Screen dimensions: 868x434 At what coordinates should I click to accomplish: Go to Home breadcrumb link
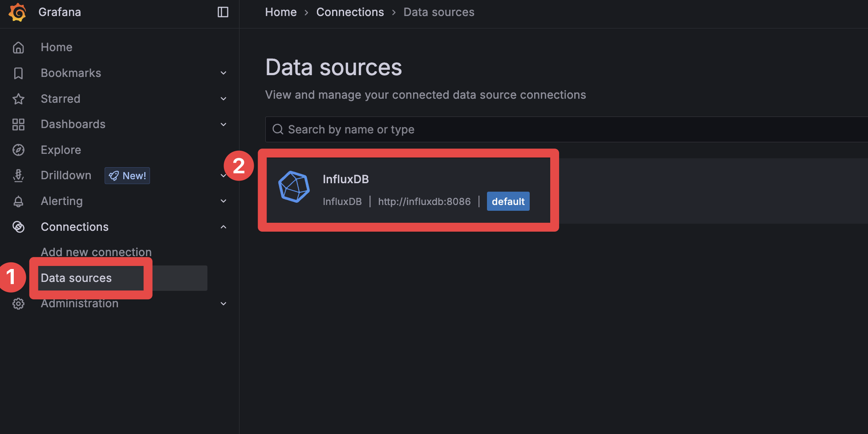point(281,12)
